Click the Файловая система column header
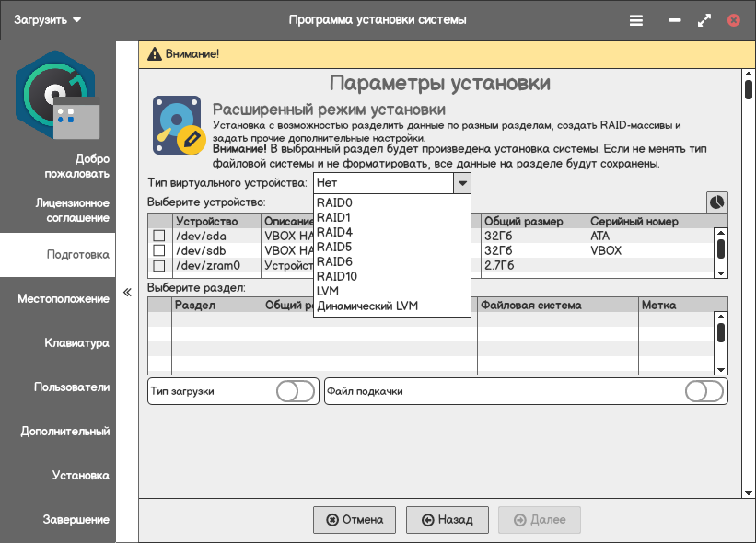Image resolution: width=756 pixels, height=543 pixels. [558, 305]
